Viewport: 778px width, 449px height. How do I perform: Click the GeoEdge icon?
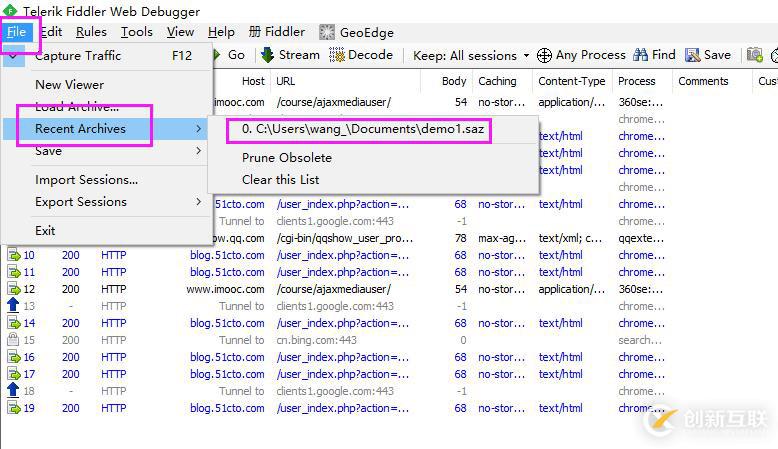[x=326, y=32]
